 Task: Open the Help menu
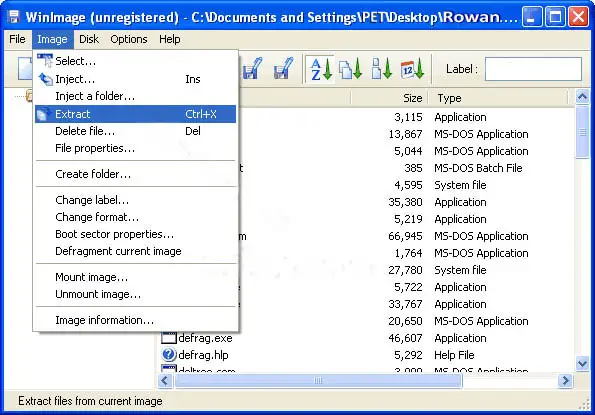[170, 39]
